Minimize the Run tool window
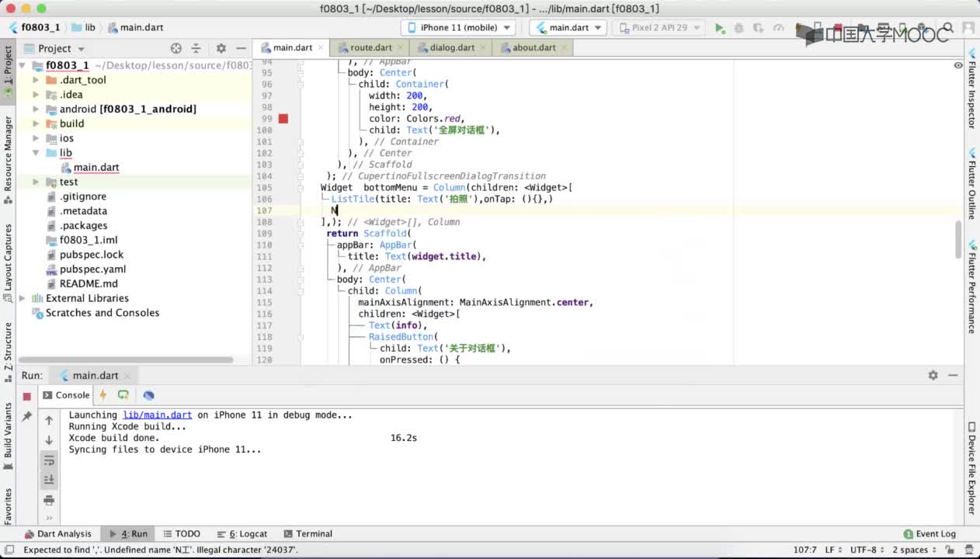 [x=954, y=375]
